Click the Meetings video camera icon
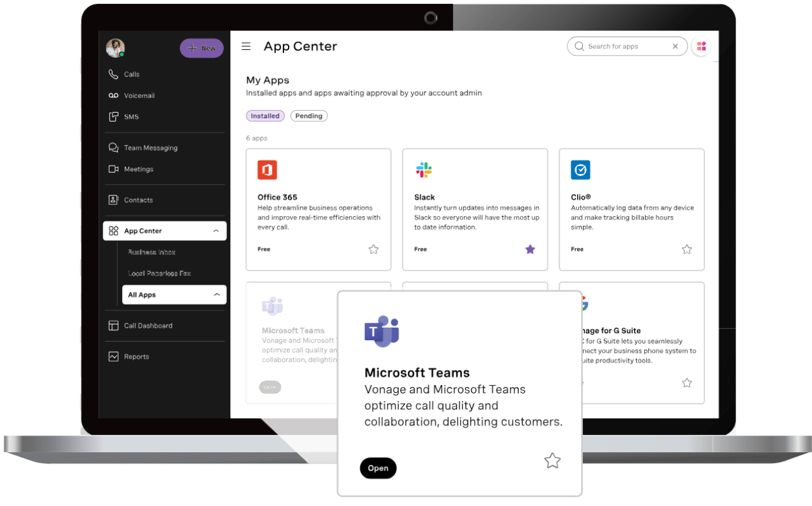The width and height of the screenshot is (812, 506). (113, 169)
